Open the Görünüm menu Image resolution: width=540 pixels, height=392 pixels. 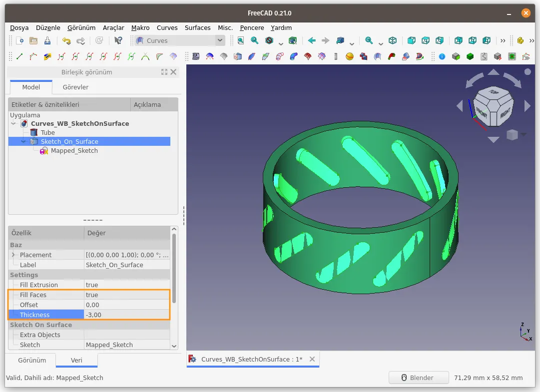click(x=81, y=27)
